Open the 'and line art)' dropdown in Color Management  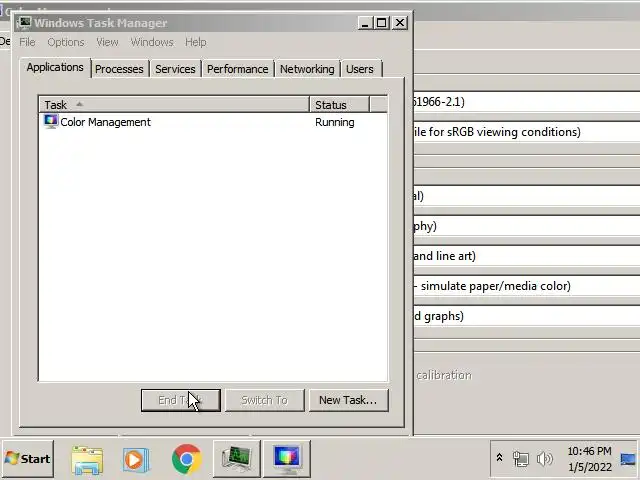[527, 256]
